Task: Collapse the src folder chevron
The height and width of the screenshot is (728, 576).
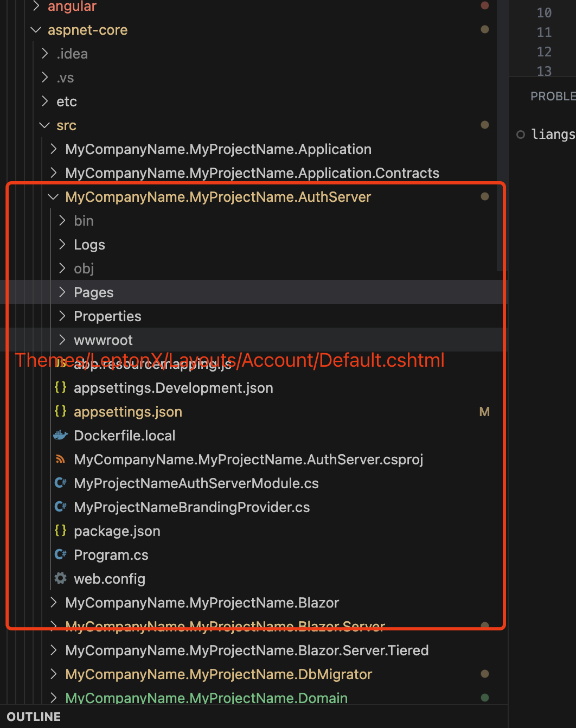Action: click(44, 125)
